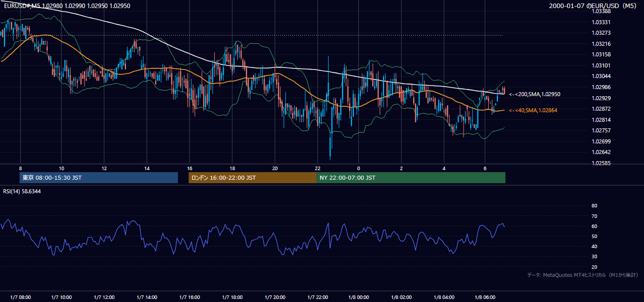This screenshot has width=644, height=302.
Task: Click the 1/7 16:00 time label
Action: [189, 297]
